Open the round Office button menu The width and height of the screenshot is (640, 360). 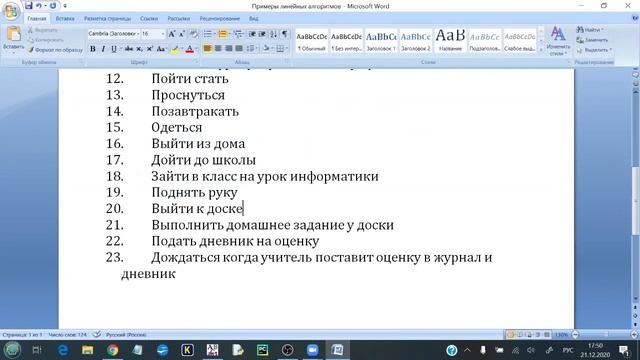pos(11,11)
